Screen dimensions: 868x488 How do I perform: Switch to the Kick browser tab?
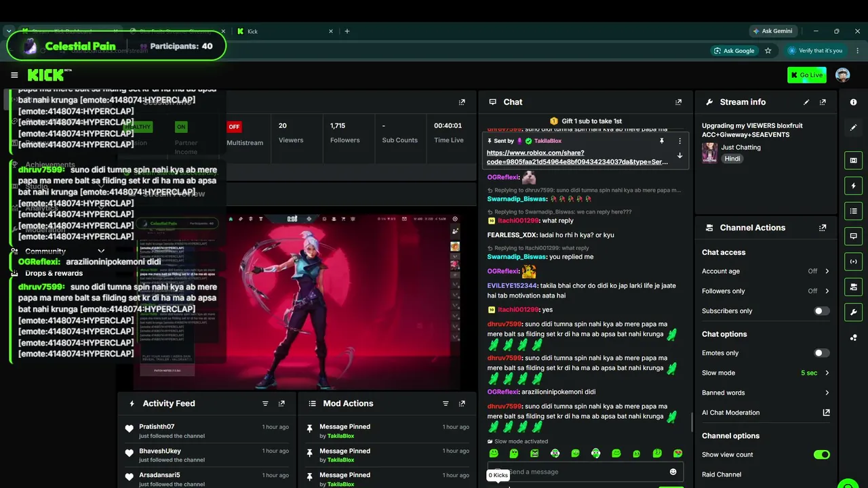click(x=285, y=31)
